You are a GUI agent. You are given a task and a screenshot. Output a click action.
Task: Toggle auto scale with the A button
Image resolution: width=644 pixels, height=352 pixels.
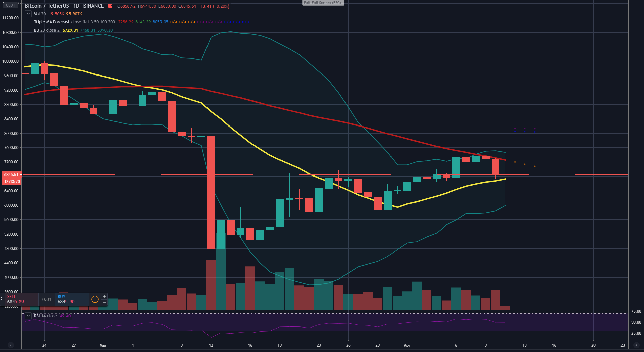pos(636,345)
